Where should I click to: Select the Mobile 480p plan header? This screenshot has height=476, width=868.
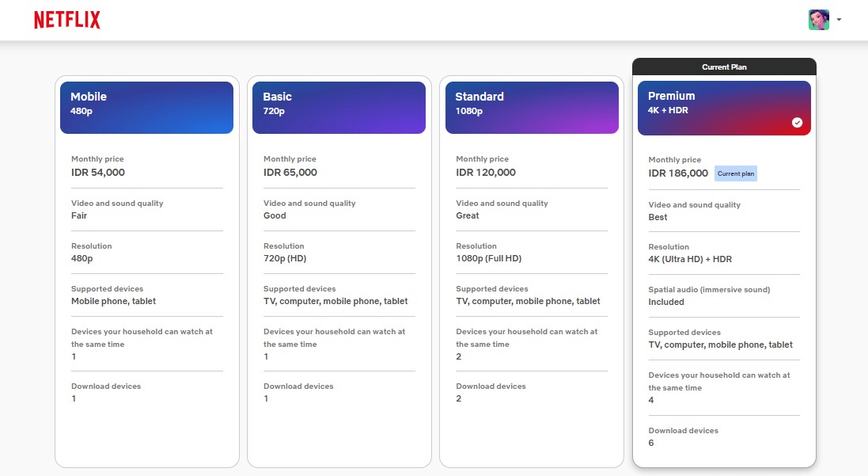click(x=146, y=107)
